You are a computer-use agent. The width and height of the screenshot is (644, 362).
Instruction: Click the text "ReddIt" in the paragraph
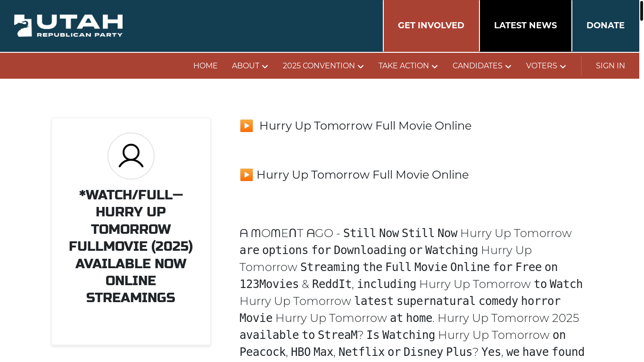[332, 284]
